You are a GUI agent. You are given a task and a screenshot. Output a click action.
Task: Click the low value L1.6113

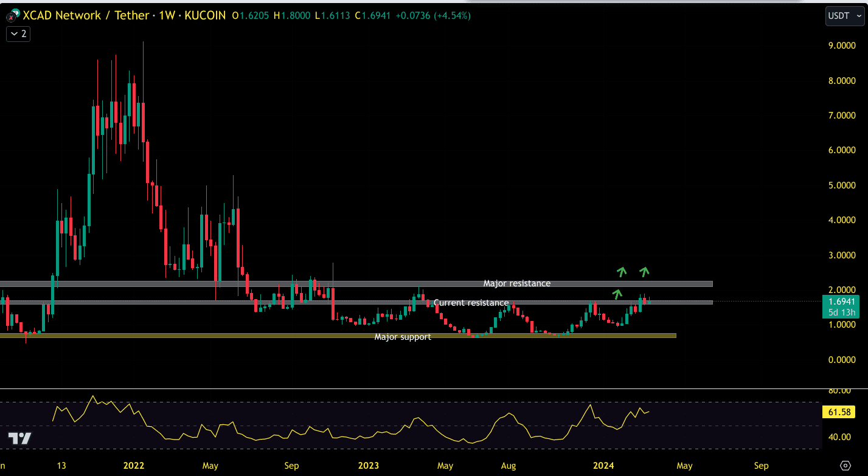point(332,16)
